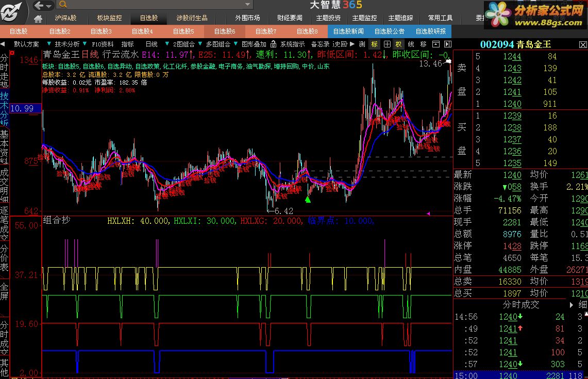Screen dimensions: 588x379
Task: Open the 备忘录 memo button
Action: pyautogui.click(x=320, y=44)
